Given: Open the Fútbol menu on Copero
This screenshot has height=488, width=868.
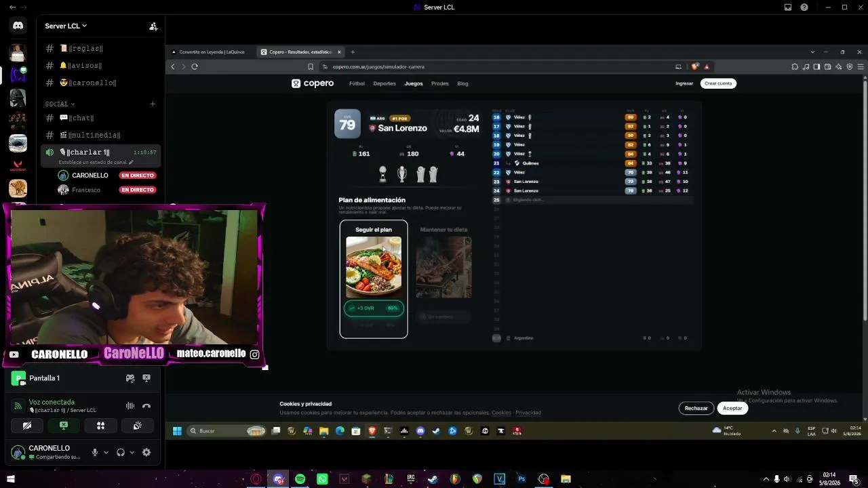Looking at the screenshot, I should click(357, 83).
